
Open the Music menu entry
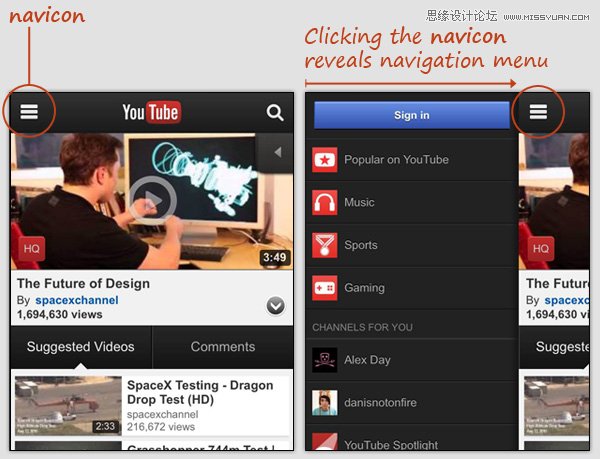pos(412,202)
